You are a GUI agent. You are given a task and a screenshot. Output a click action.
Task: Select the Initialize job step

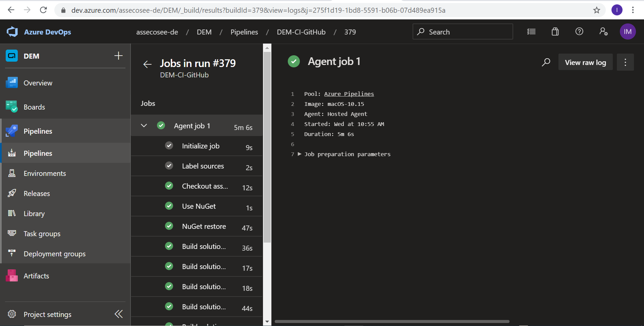[197, 146]
